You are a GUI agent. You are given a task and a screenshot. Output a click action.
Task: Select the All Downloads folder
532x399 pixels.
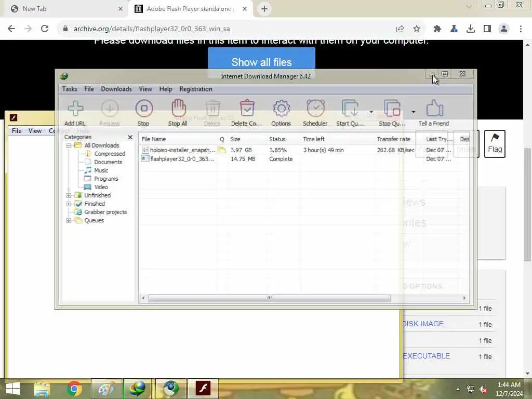tap(101, 145)
